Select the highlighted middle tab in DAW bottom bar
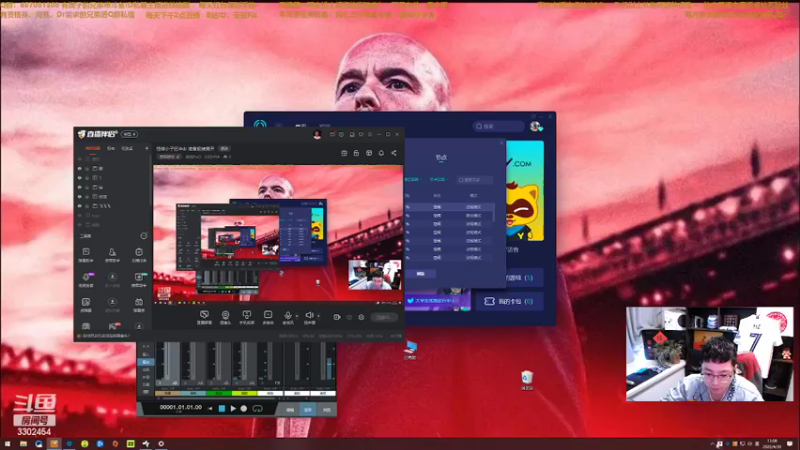 tap(308, 410)
